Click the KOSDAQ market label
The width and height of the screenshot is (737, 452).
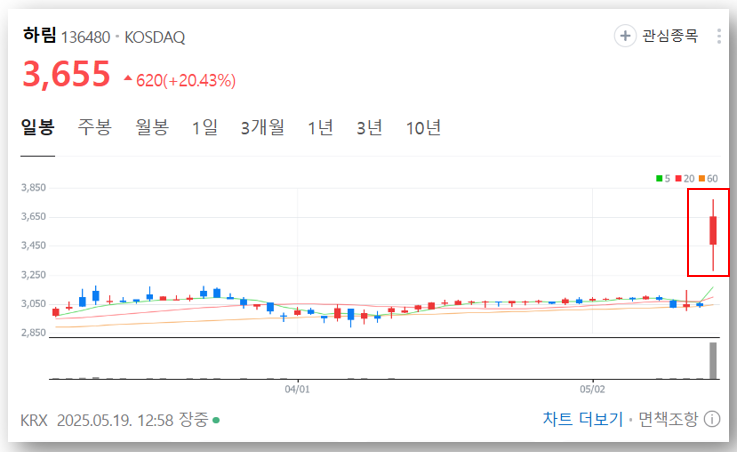(x=155, y=37)
